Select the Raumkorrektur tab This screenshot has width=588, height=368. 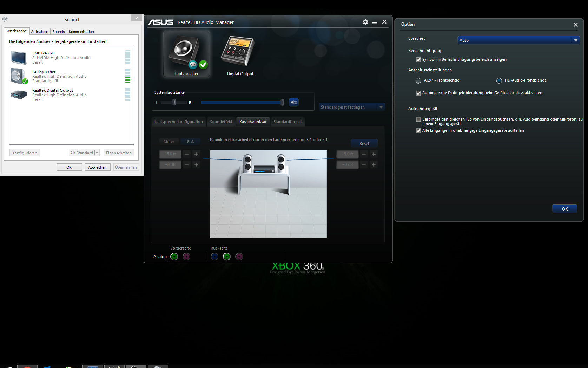(253, 121)
